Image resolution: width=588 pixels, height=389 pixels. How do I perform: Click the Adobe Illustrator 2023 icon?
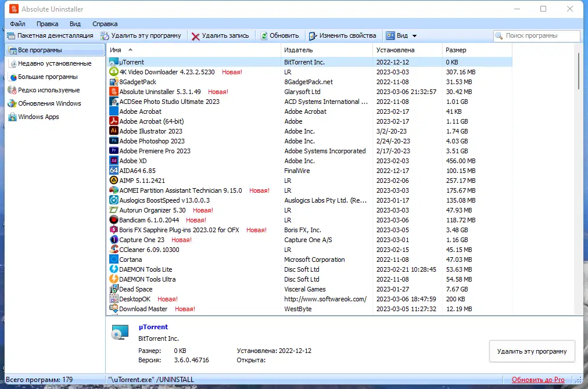pyautogui.click(x=114, y=131)
